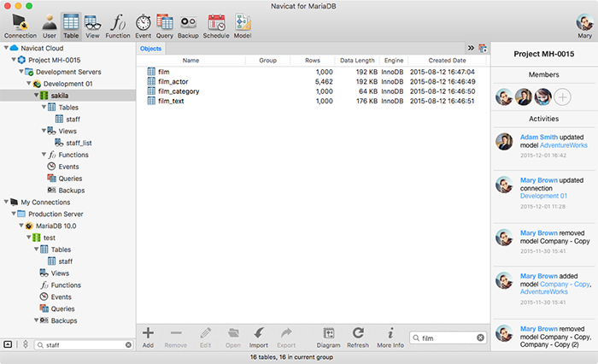Open the Connection toolbar button

click(x=21, y=26)
